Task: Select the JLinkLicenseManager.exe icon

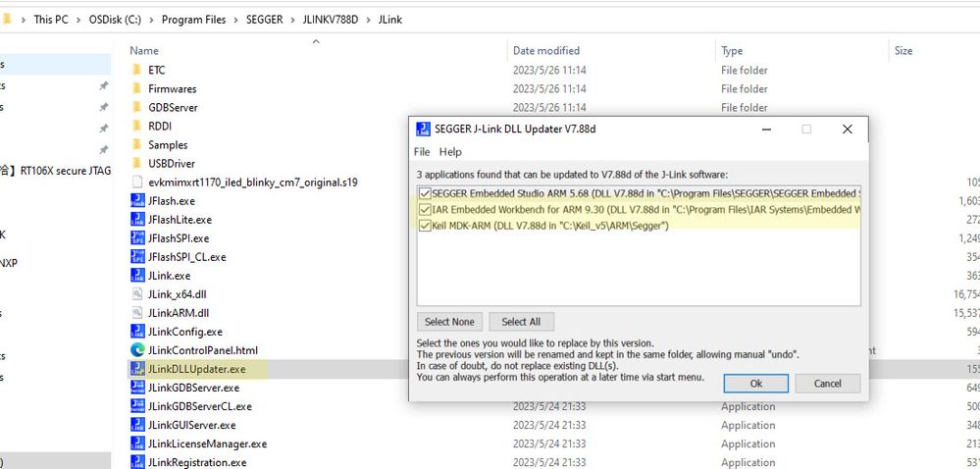Action: click(x=137, y=444)
